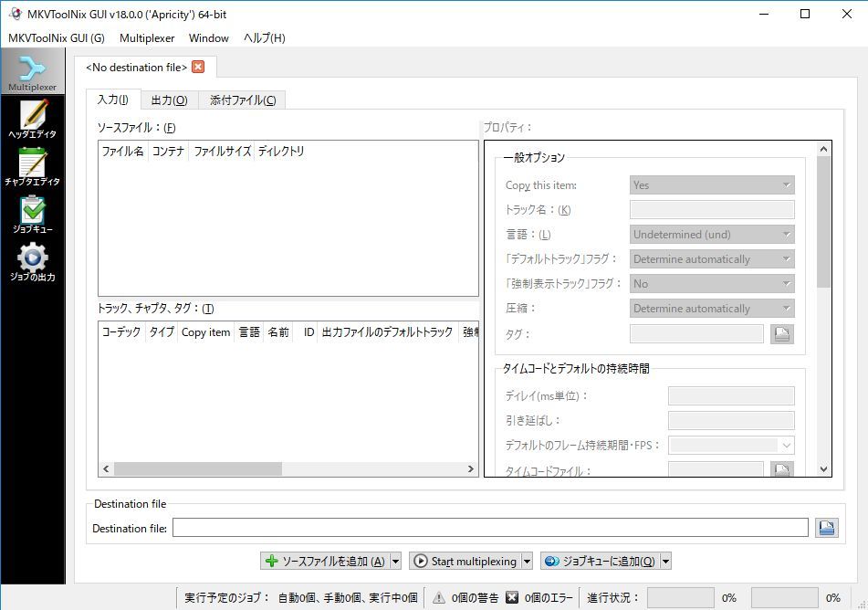Open the Window menu
868x610 pixels.
click(x=209, y=38)
